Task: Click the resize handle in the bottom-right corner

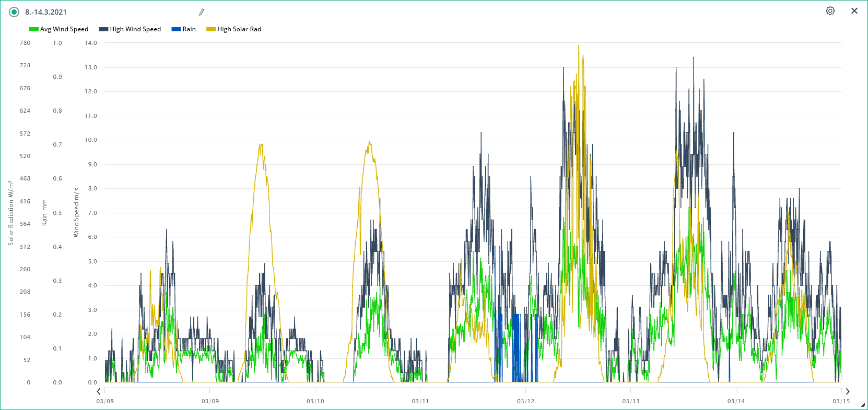Action: click(x=863, y=405)
